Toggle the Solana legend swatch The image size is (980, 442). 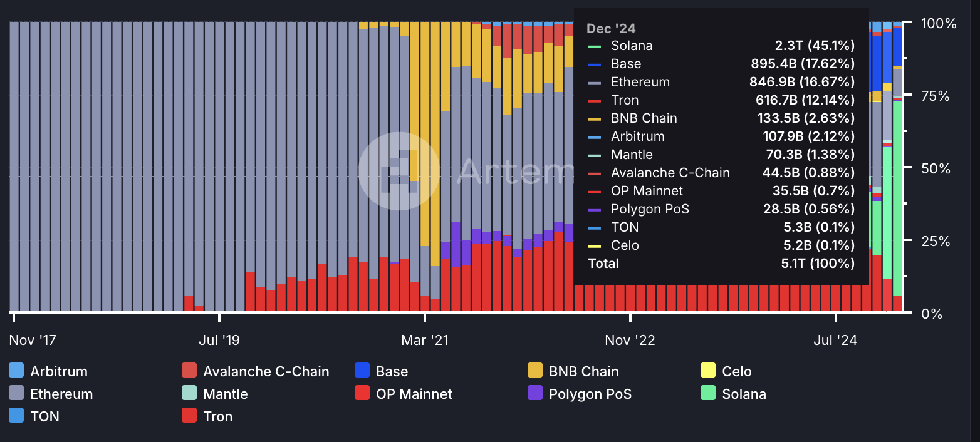708,393
